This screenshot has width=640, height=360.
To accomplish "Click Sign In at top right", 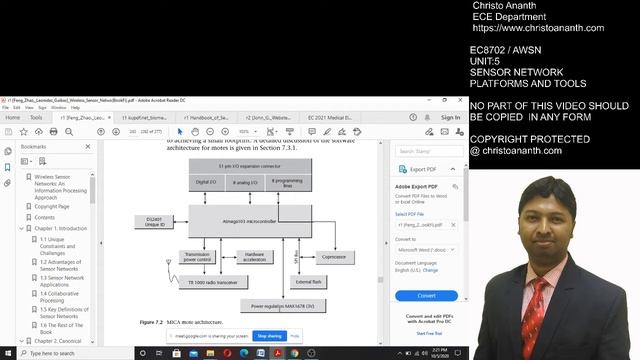I will [x=450, y=117].
